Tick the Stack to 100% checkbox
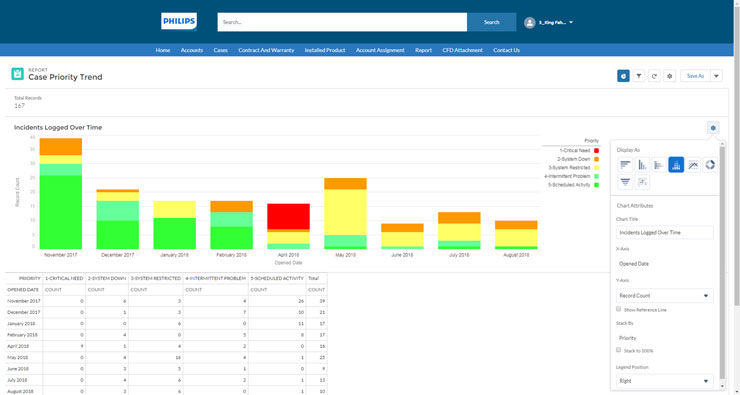Viewport: 740px width, 395px height. point(619,350)
